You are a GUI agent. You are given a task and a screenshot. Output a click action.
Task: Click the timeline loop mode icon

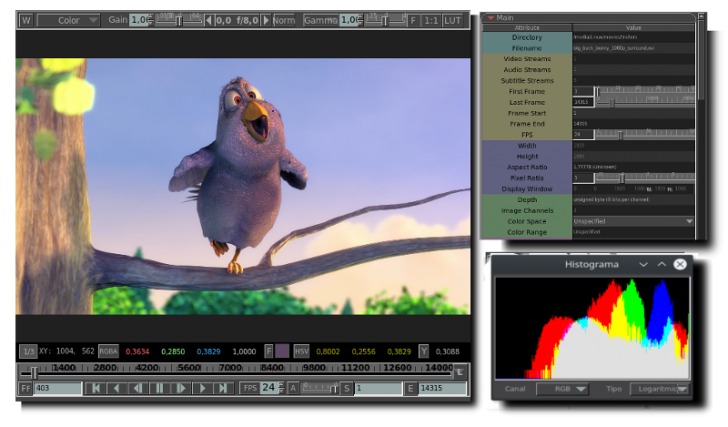[459, 372]
